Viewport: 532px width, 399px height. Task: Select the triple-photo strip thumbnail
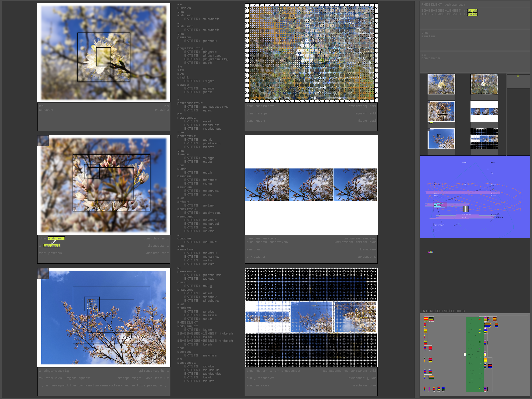pos(484,111)
